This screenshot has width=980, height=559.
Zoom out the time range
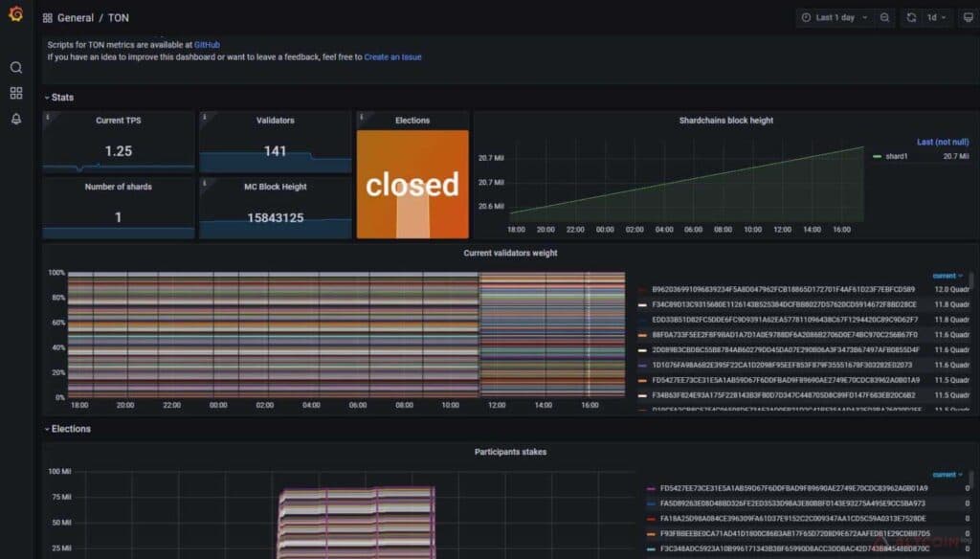pos(884,17)
